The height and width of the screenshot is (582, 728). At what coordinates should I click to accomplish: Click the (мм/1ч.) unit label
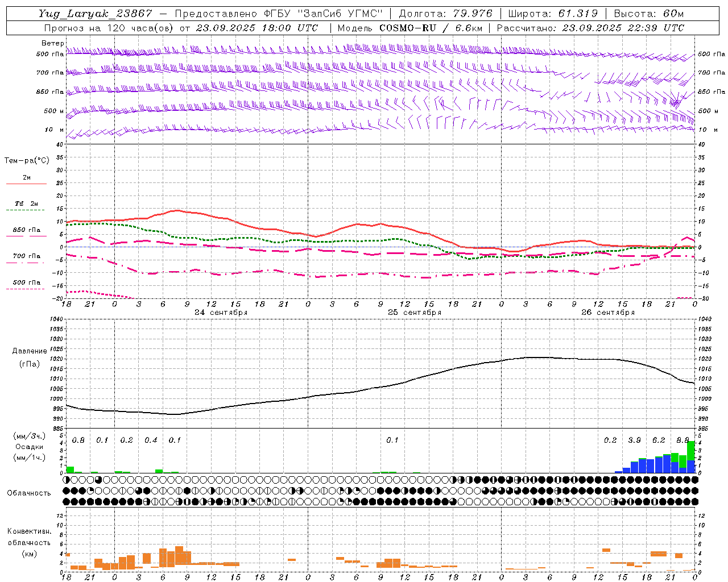pos(30,458)
